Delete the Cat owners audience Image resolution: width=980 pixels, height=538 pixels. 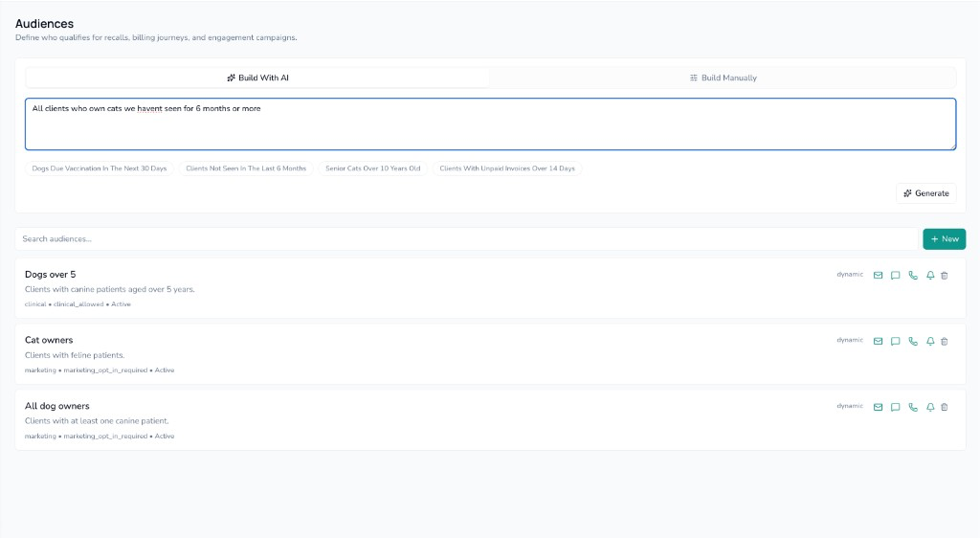(x=945, y=341)
